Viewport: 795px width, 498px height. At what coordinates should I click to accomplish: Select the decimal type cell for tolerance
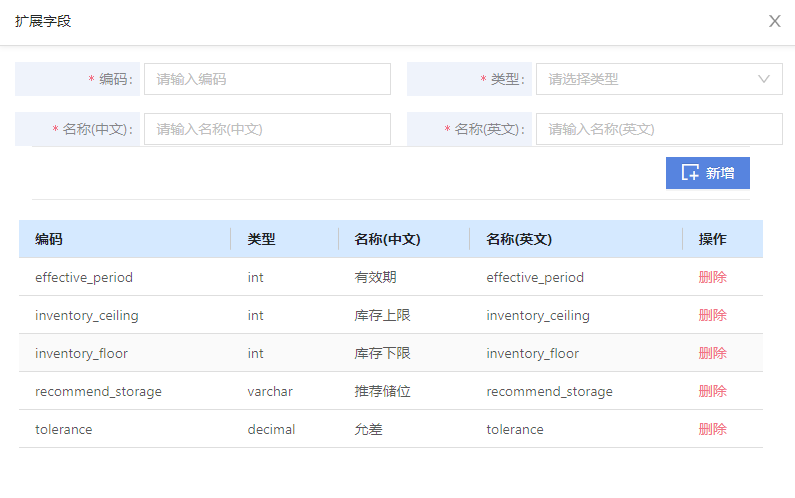click(x=271, y=430)
